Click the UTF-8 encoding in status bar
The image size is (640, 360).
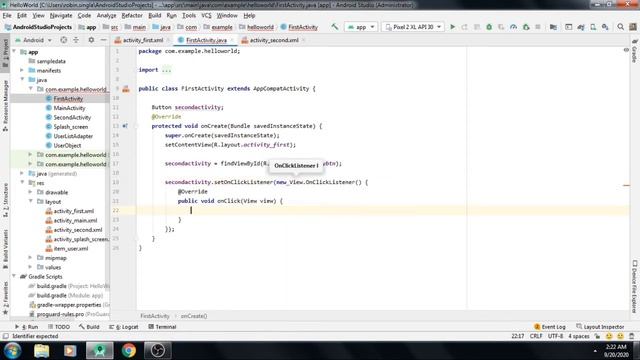tap(555, 336)
